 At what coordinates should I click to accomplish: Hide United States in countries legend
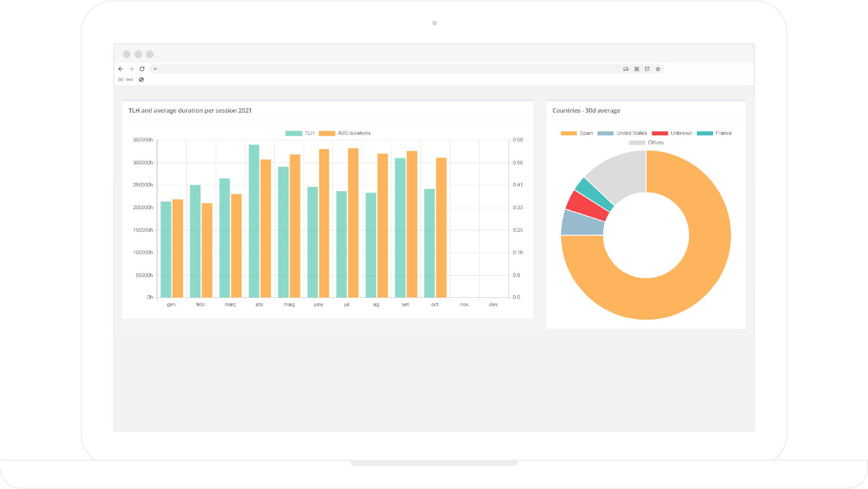[622, 133]
